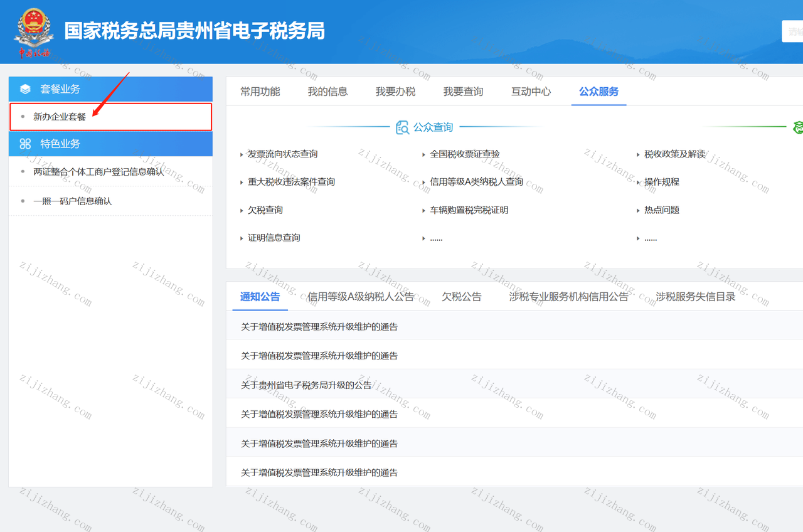Click the 公众查询 section heading
The height and width of the screenshot is (532, 803).
tap(433, 127)
